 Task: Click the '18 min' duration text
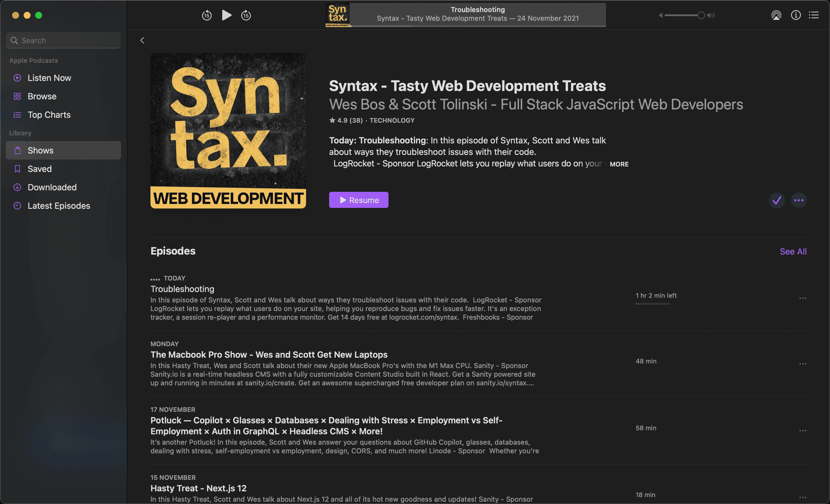click(x=645, y=494)
